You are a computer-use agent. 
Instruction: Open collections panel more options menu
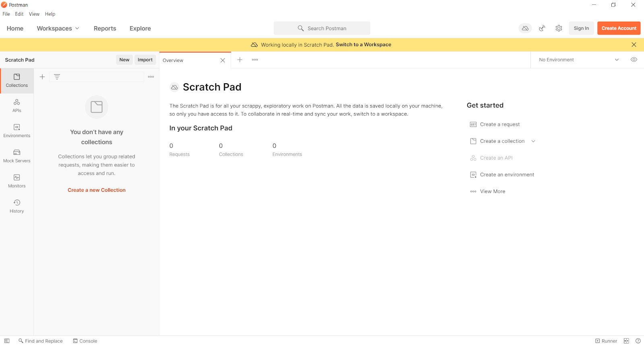coord(151,77)
